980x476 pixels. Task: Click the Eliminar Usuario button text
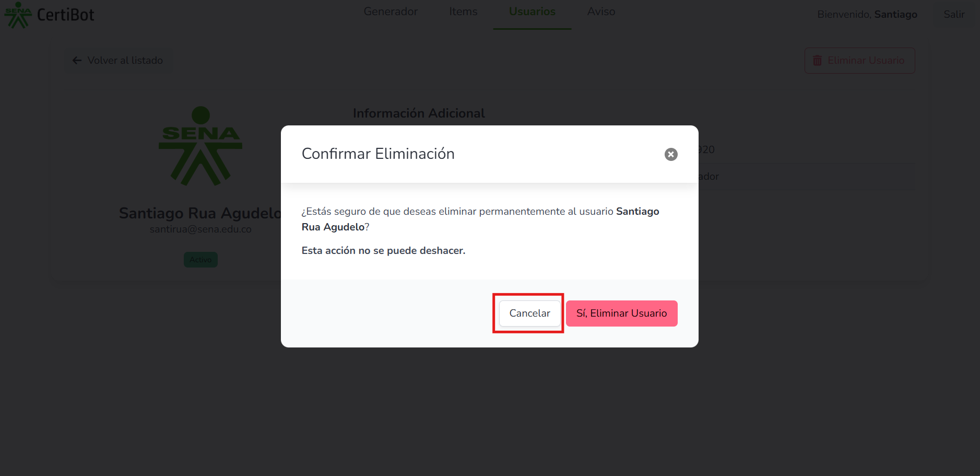[866, 61]
